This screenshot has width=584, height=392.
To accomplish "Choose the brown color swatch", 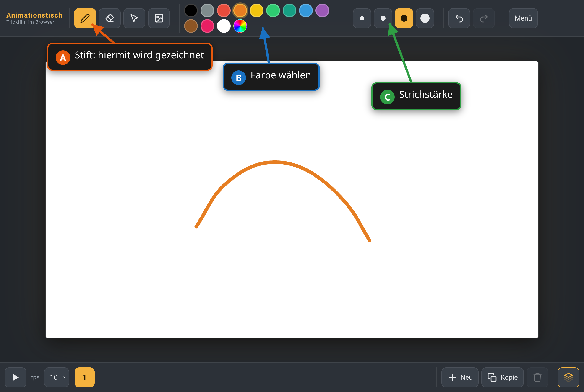I will point(191,26).
